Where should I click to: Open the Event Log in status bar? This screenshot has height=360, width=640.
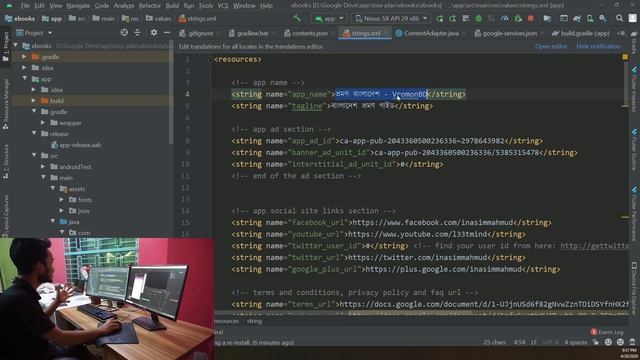pos(607,332)
